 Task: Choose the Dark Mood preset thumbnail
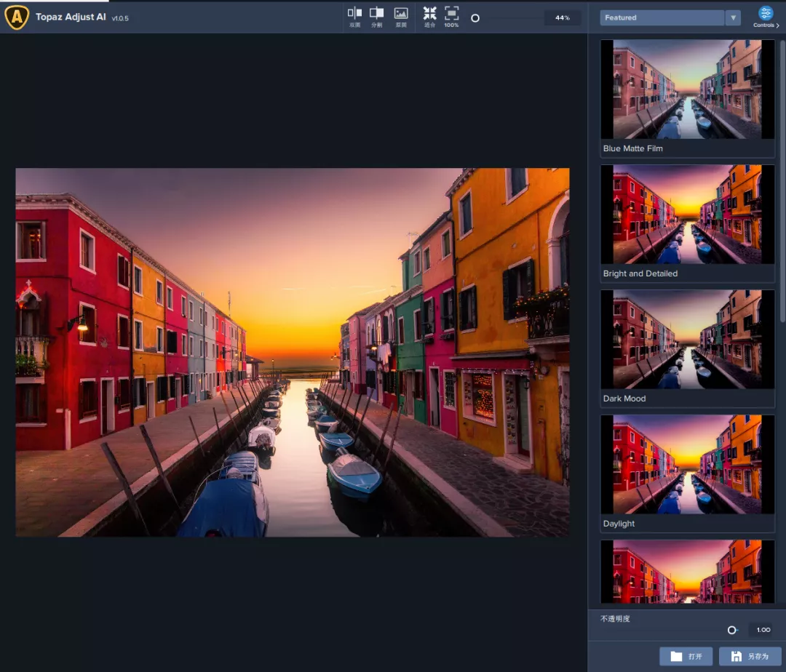click(687, 340)
